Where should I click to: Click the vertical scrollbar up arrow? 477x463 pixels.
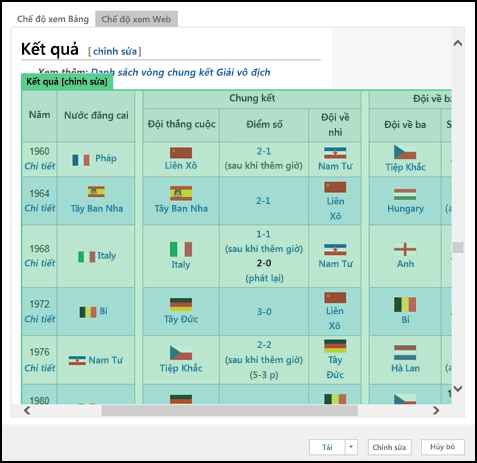458,43
